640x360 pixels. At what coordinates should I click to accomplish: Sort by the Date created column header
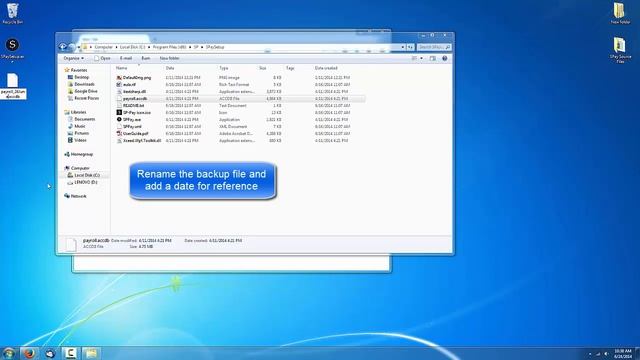pyautogui.click(x=326, y=68)
